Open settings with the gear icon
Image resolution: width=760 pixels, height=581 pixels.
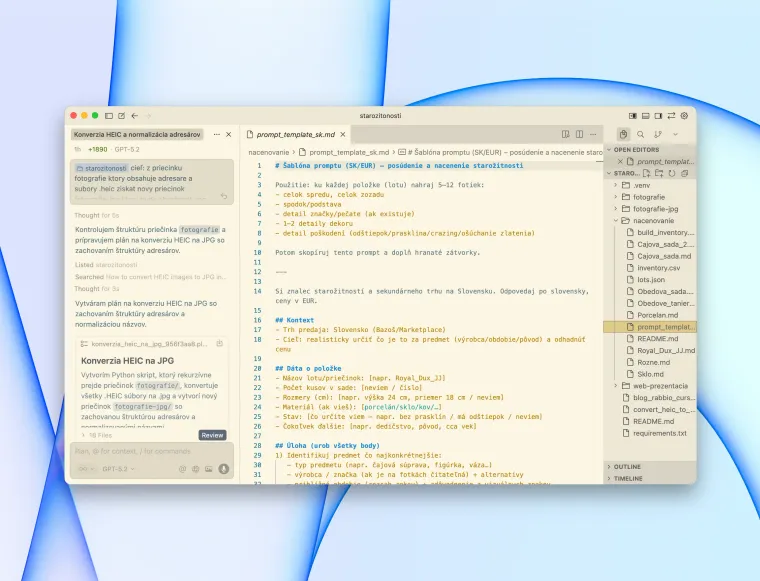(x=684, y=116)
